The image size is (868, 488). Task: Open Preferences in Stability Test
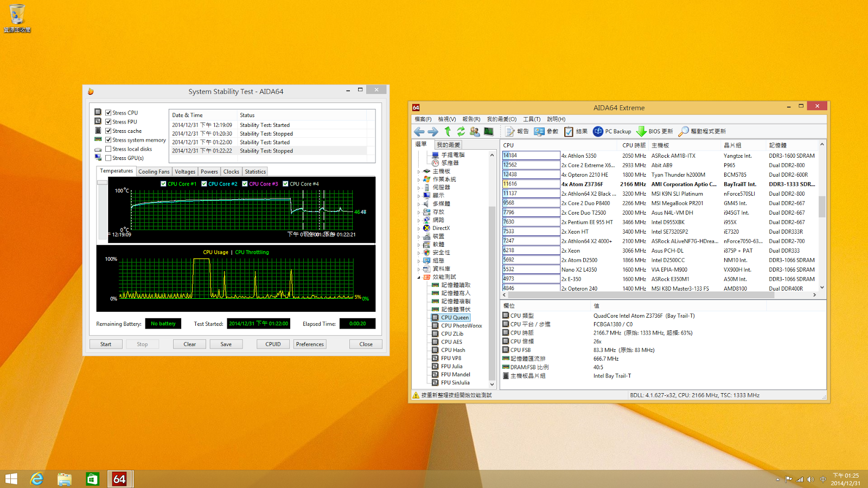pyautogui.click(x=310, y=344)
